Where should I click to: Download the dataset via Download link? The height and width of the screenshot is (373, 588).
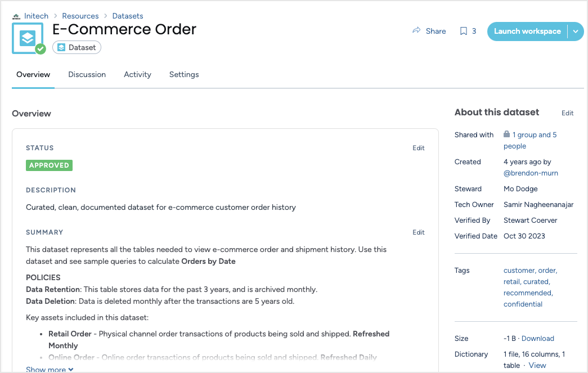click(x=538, y=339)
